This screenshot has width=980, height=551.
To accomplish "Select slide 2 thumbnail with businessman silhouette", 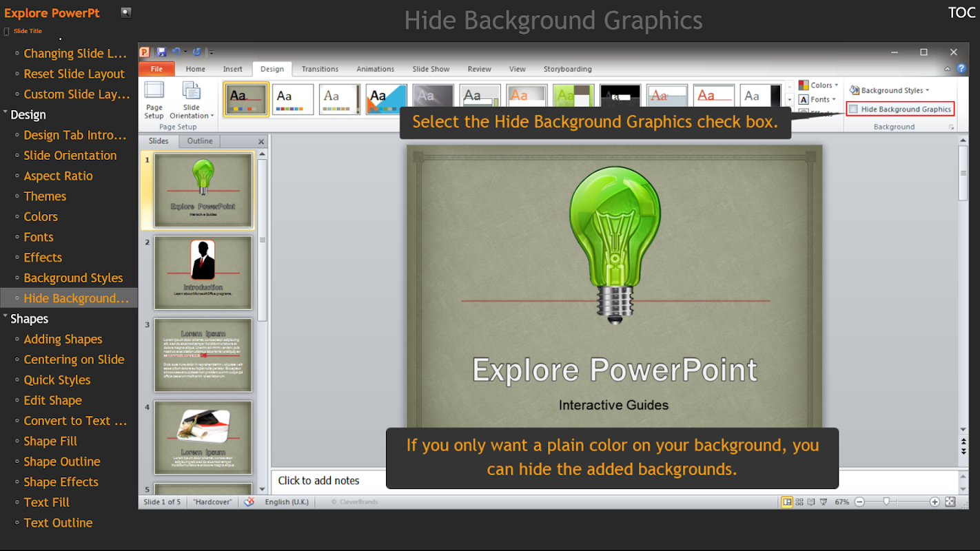I will tap(203, 272).
